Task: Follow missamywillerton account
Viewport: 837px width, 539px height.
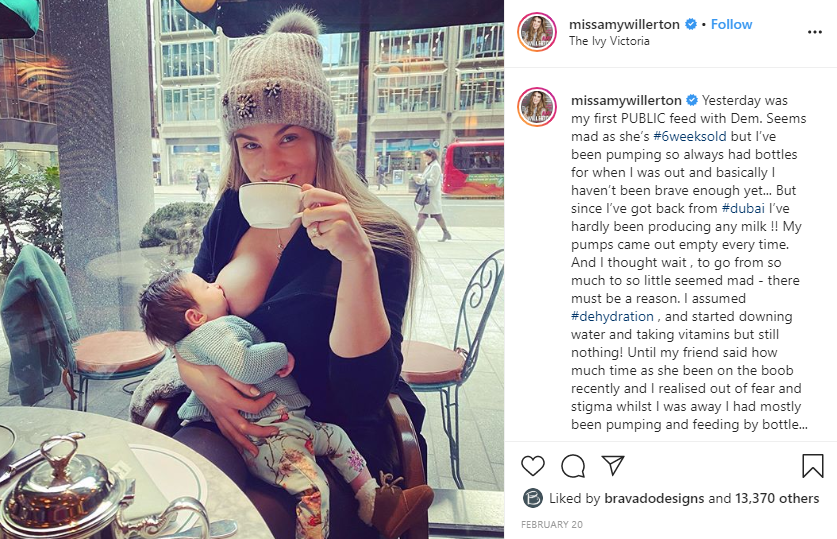Action: (731, 24)
